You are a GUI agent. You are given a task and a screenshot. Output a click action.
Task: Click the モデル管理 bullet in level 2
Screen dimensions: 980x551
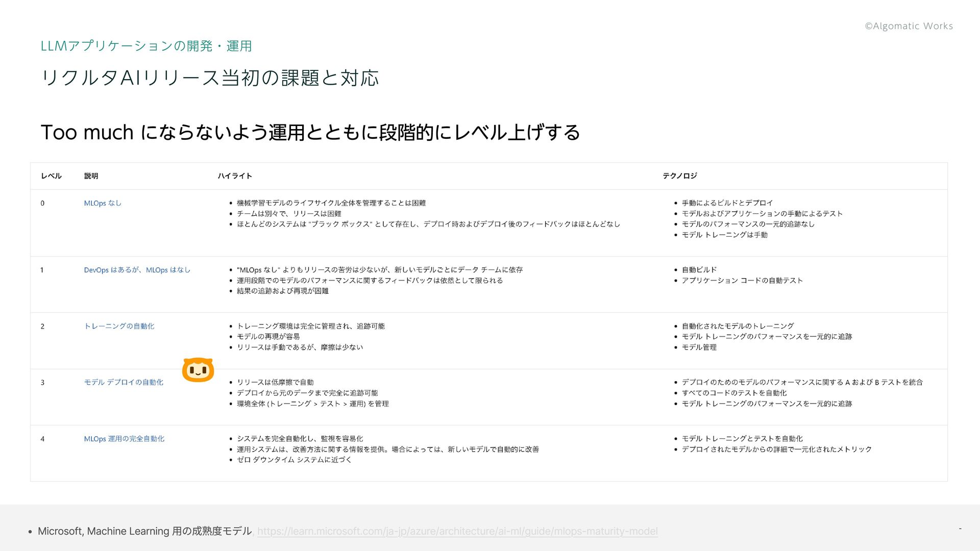pos(699,347)
